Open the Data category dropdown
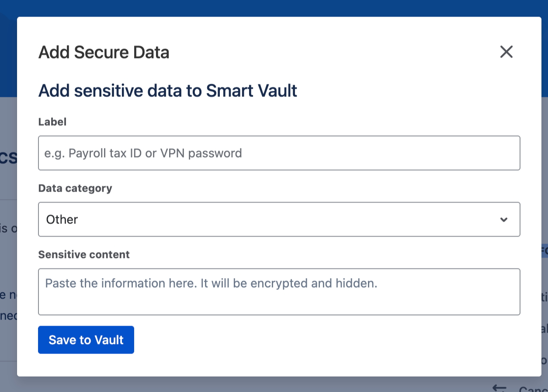Image resolution: width=548 pixels, height=392 pixels. pyautogui.click(x=279, y=219)
